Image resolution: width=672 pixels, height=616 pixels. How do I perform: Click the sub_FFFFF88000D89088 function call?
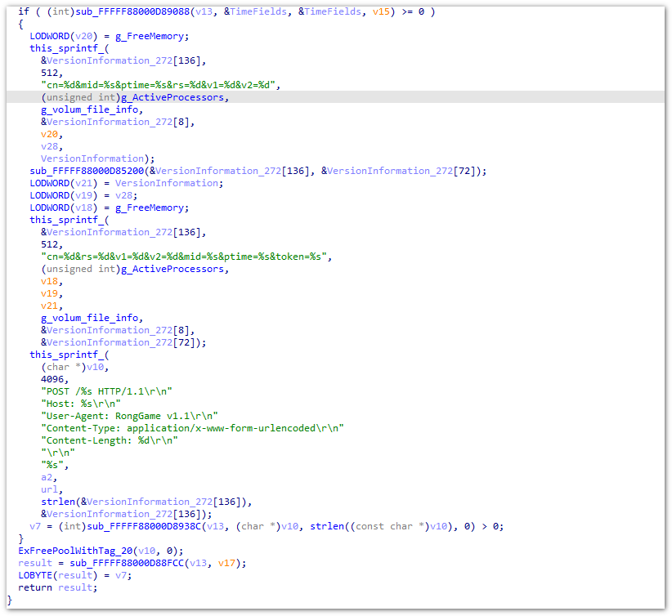(135, 11)
